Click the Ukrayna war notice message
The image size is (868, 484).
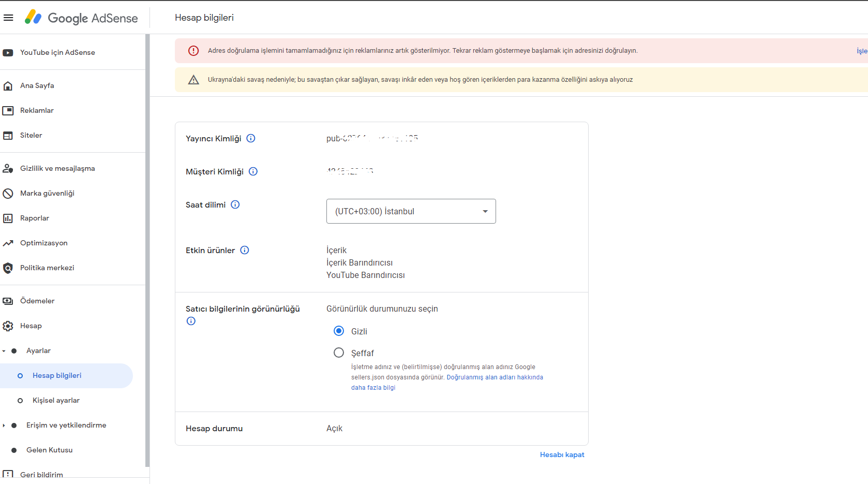pos(421,80)
